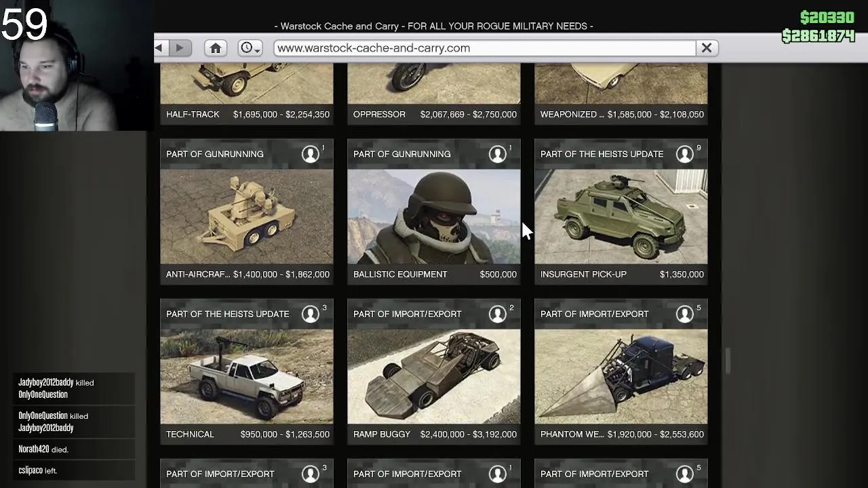868x488 pixels.
Task: Click the page scrollbar handle
Action: pyautogui.click(x=728, y=361)
